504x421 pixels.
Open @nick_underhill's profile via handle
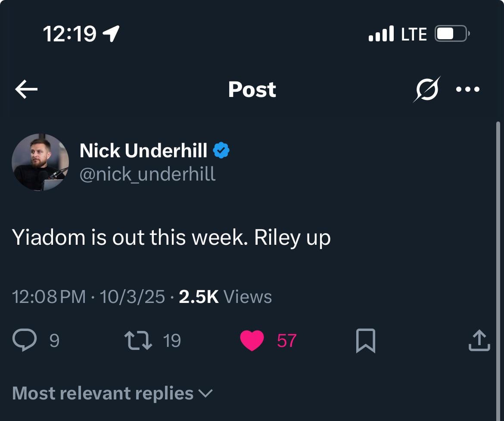coord(149,174)
